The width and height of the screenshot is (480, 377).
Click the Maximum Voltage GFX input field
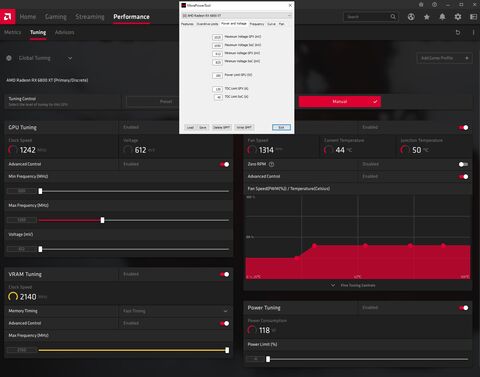(217, 37)
